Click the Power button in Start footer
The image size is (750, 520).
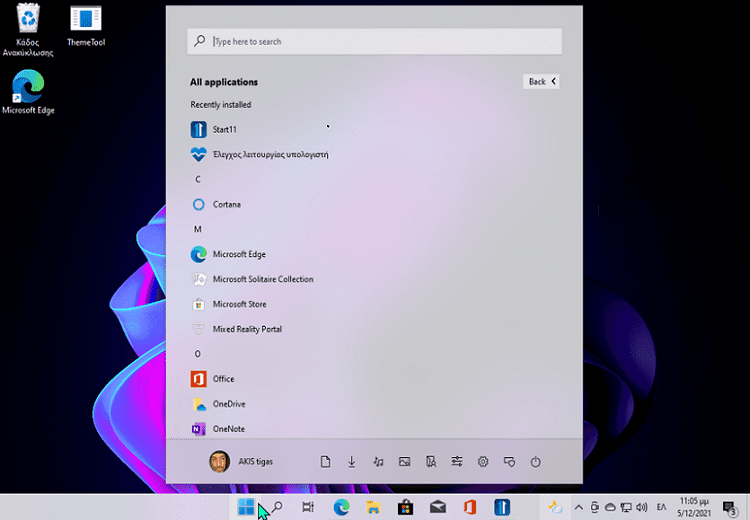point(536,462)
